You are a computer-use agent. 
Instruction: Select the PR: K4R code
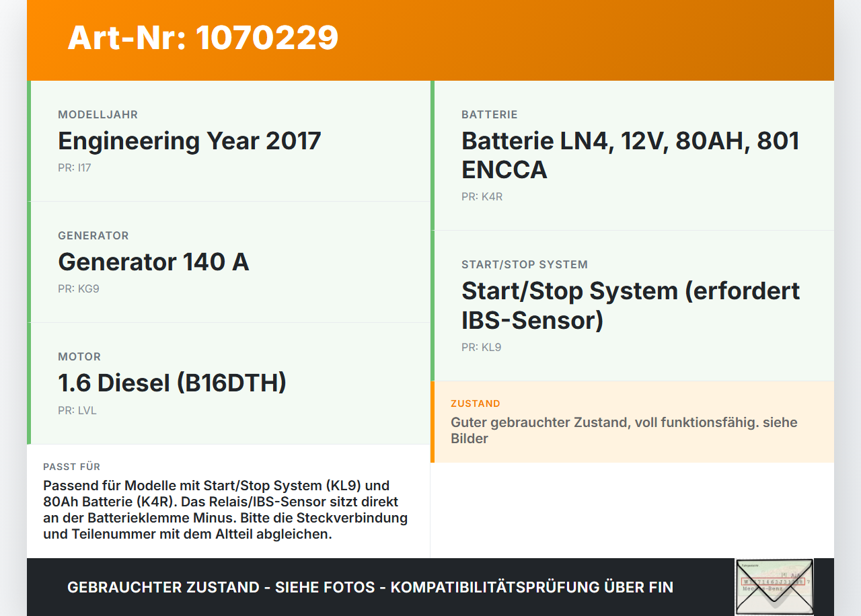482,196
